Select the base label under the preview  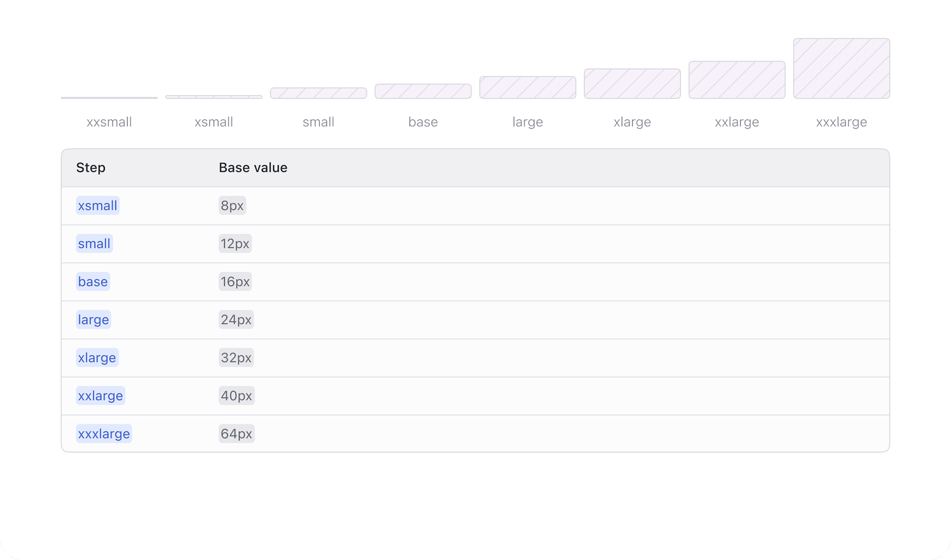coord(423,122)
